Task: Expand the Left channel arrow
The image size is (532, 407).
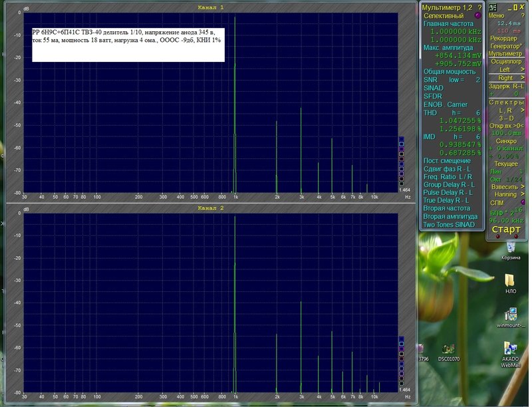Action: (x=523, y=69)
